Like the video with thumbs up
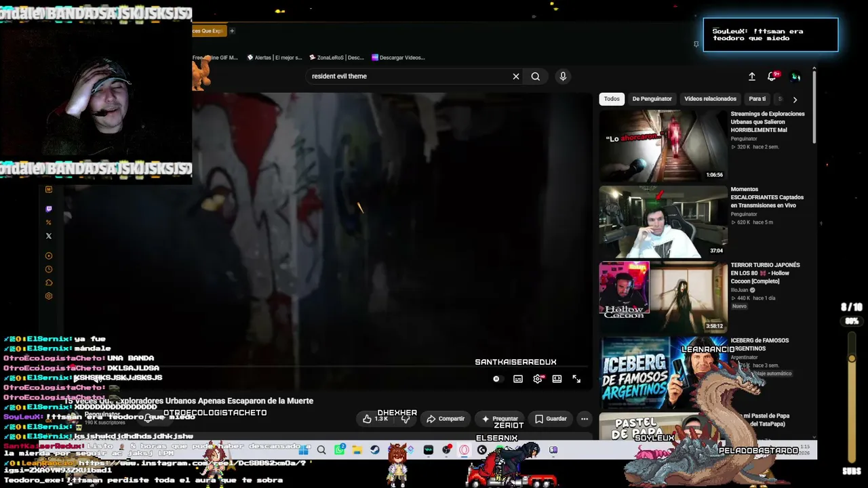The width and height of the screenshot is (868, 488). coord(367,419)
